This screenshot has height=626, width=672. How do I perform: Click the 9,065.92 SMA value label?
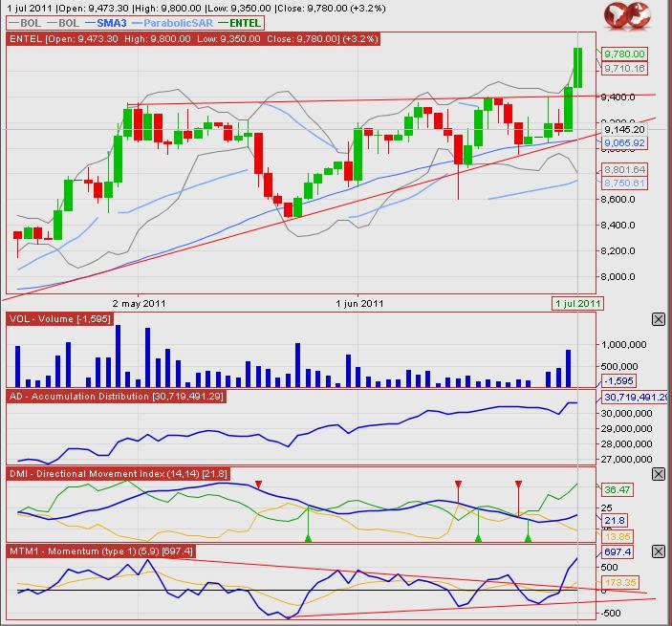pos(624,142)
